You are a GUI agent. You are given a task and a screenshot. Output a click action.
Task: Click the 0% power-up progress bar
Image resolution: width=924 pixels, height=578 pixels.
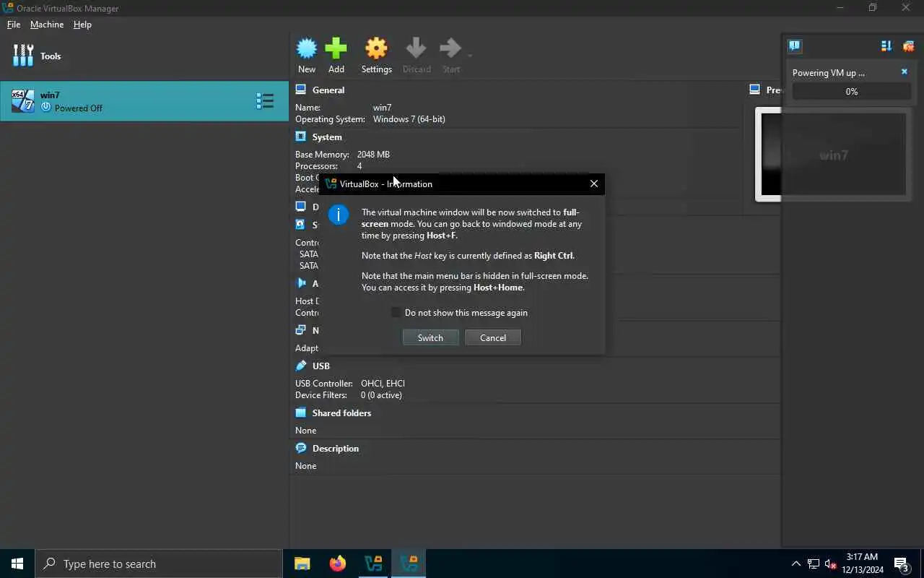[851, 92]
